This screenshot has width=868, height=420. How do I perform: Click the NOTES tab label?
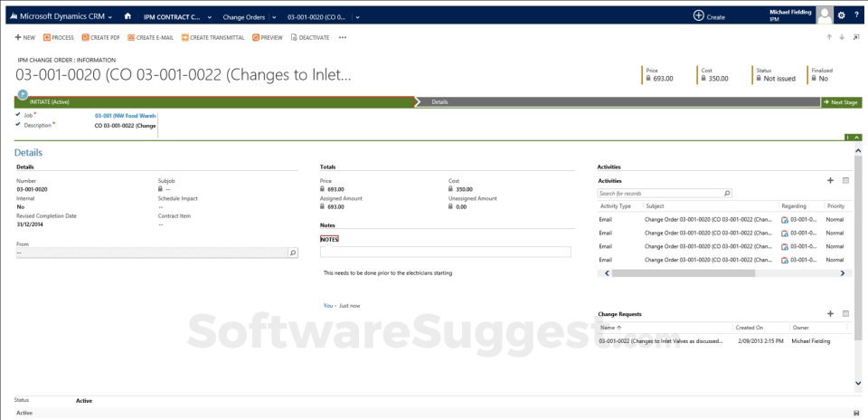point(329,239)
